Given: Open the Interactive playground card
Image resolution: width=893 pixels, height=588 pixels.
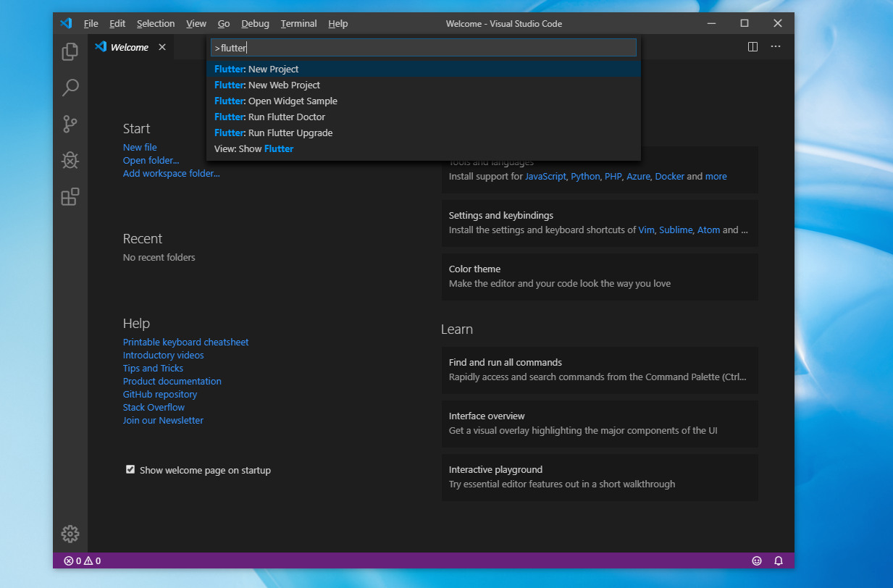Looking at the screenshot, I should click(x=600, y=476).
